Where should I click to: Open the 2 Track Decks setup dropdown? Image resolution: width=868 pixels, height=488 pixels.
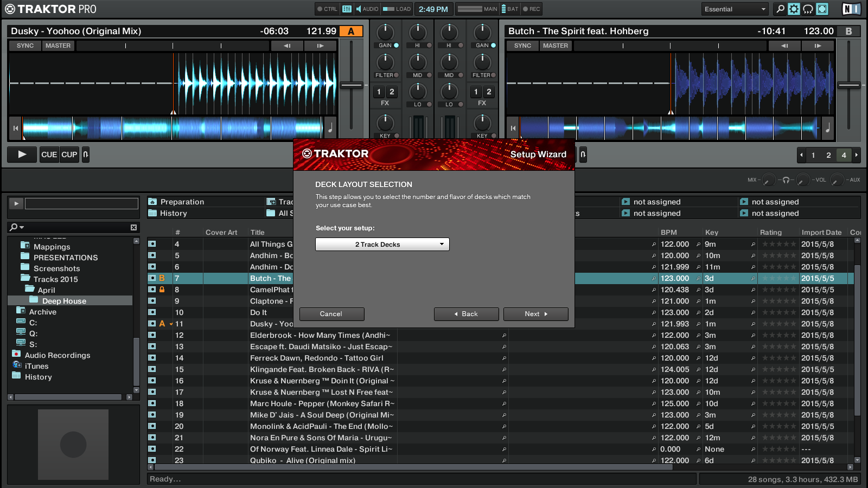coord(382,245)
